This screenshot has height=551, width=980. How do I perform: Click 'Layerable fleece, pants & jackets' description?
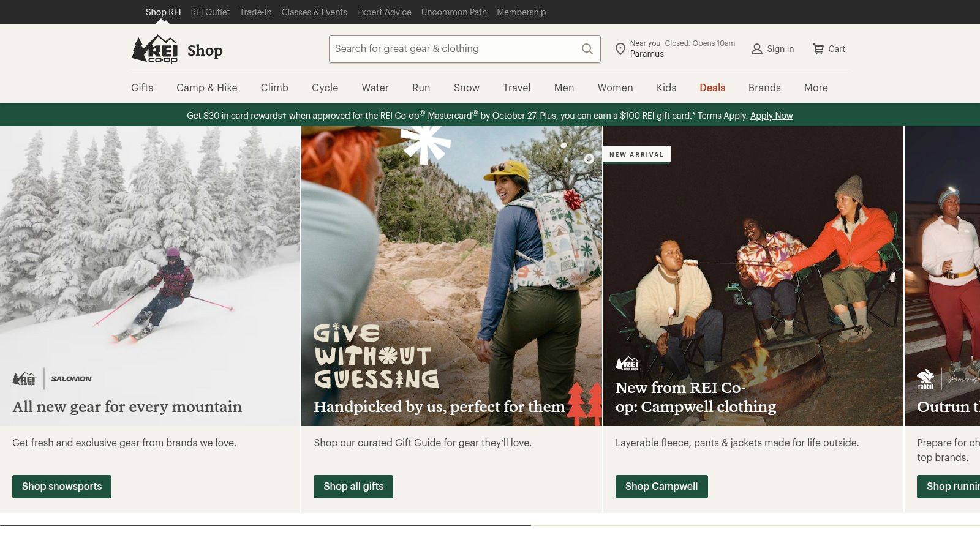737,443
